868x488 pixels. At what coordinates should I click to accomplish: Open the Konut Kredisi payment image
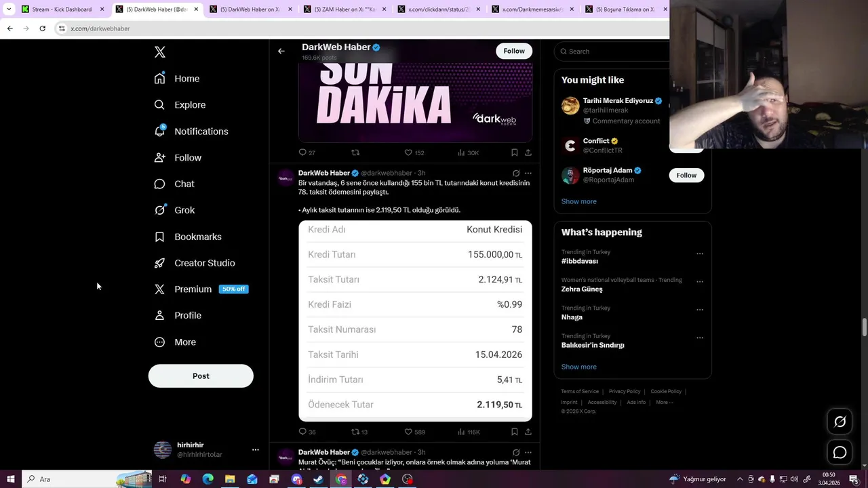[x=415, y=321]
